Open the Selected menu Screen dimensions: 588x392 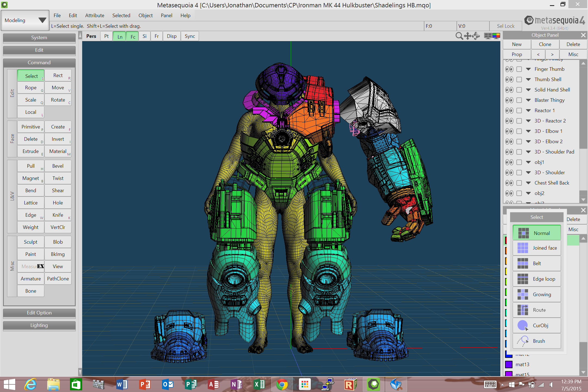pyautogui.click(x=121, y=16)
